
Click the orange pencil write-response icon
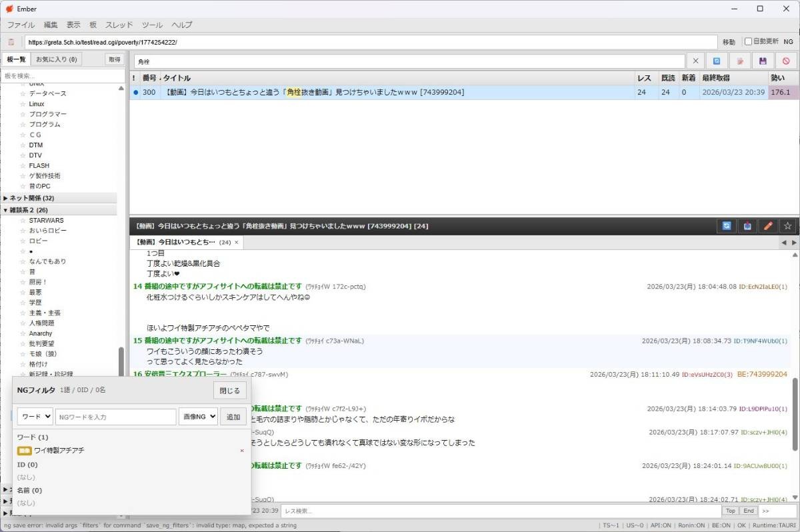767,226
